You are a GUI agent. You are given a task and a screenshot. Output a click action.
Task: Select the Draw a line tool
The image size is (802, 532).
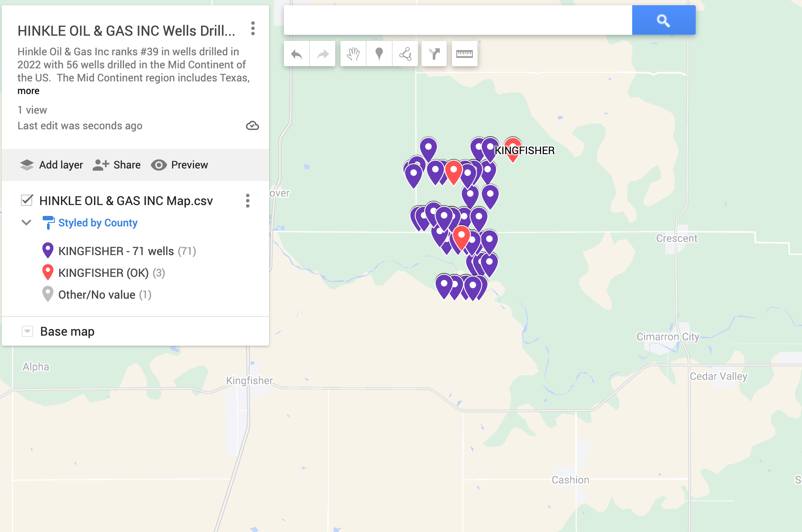[x=405, y=54]
